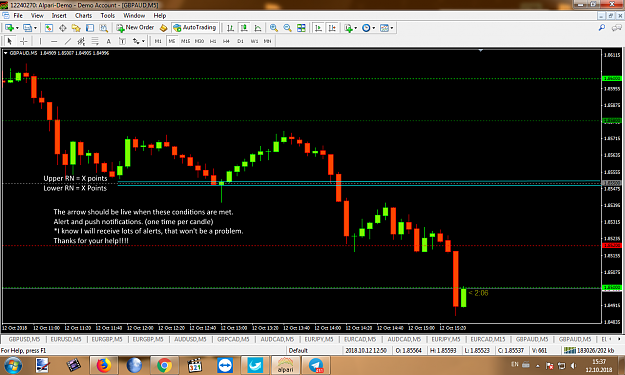
Task: Click the Zoom Out magnifier
Action: [x=287, y=28]
